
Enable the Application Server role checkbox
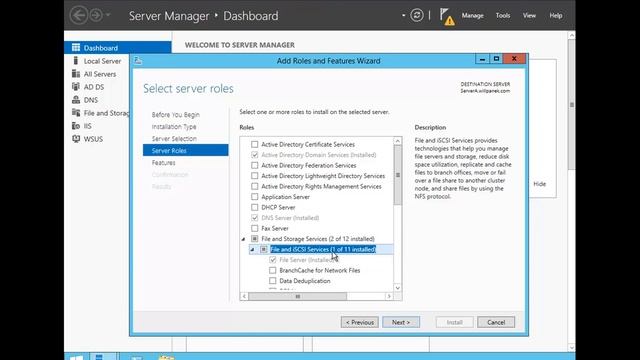point(255,197)
